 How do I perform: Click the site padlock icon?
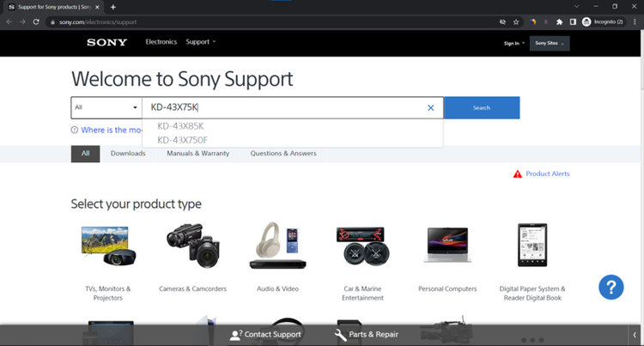52,22
